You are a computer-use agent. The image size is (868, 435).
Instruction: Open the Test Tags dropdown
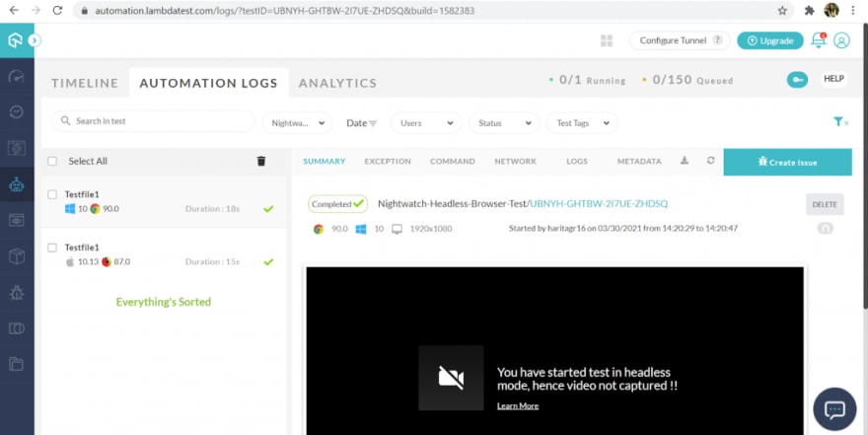582,123
